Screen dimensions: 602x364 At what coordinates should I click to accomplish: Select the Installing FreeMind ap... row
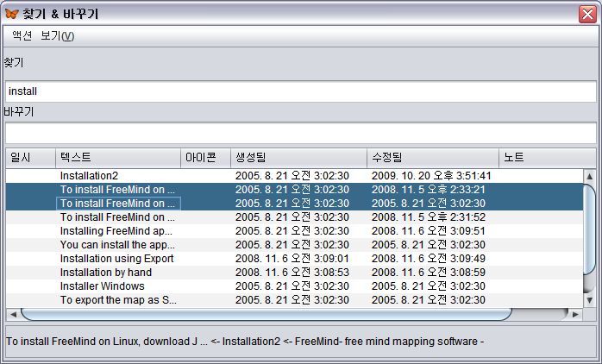click(294, 231)
